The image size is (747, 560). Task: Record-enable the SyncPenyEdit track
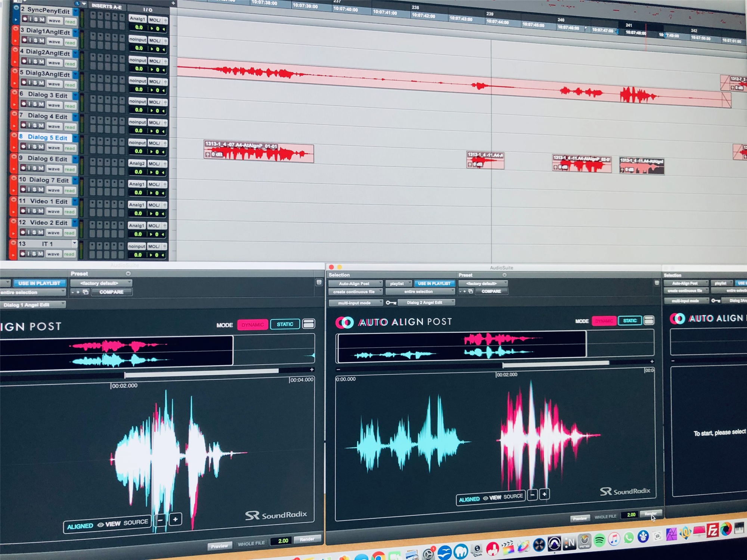click(24, 19)
